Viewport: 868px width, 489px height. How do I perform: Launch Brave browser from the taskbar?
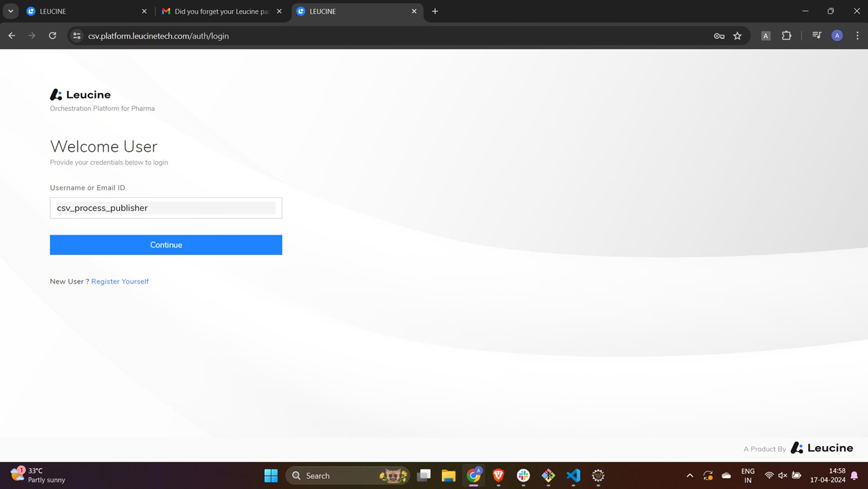(x=498, y=475)
